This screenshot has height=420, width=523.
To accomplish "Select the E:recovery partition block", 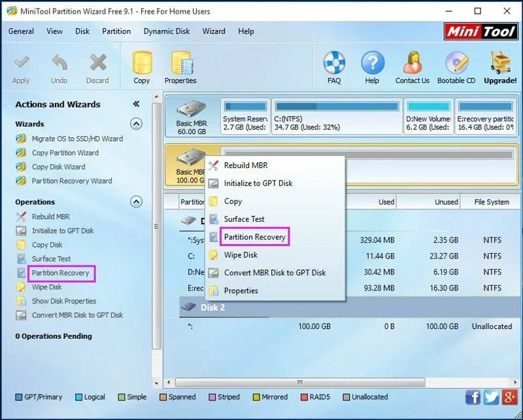I will click(485, 116).
